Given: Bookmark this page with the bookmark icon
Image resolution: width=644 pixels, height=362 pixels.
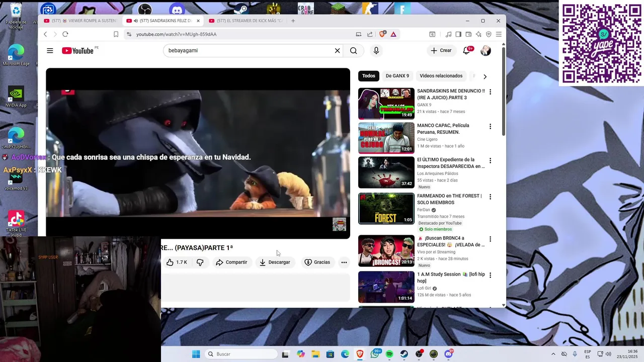Looking at the screenshot, I should 116,34.
